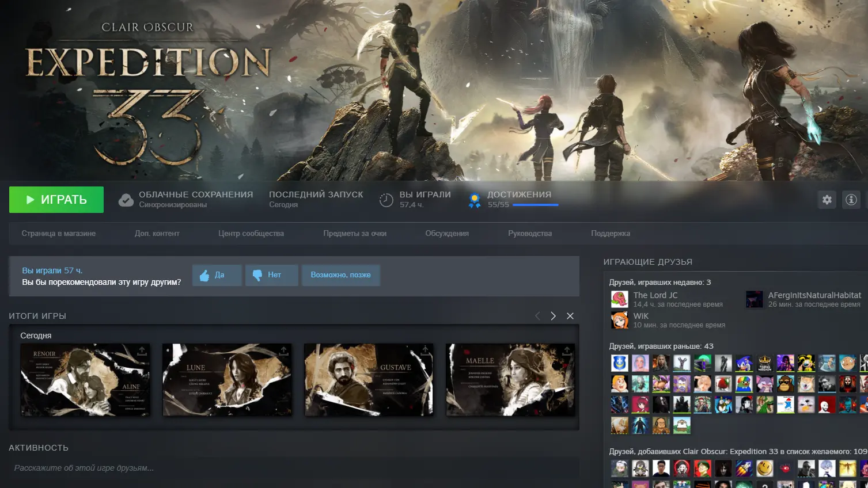Screen dimensions: 868x488
Task: Go to the Центр сообщества tab
Action: 251,234
